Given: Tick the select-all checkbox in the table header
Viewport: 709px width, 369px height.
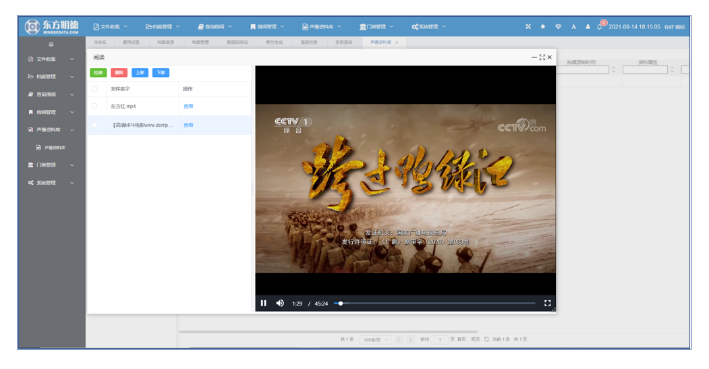Looking at the screenshot, I should tap(94, 89).
